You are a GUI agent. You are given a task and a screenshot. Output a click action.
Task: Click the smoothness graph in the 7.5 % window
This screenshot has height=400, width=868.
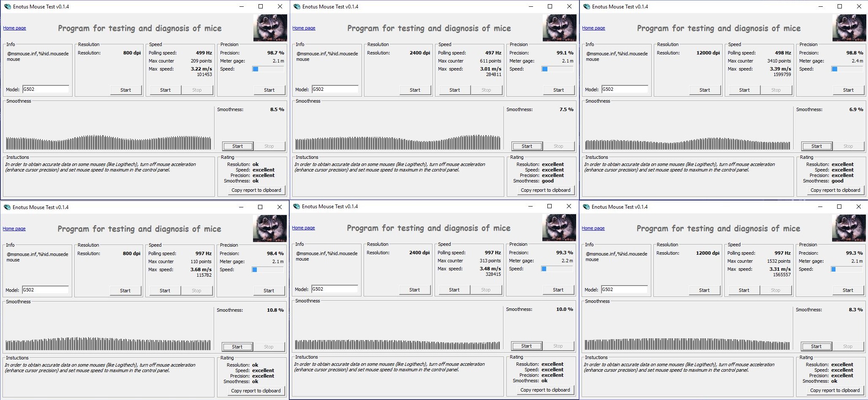pyautogui.click(x=398, y=142)
